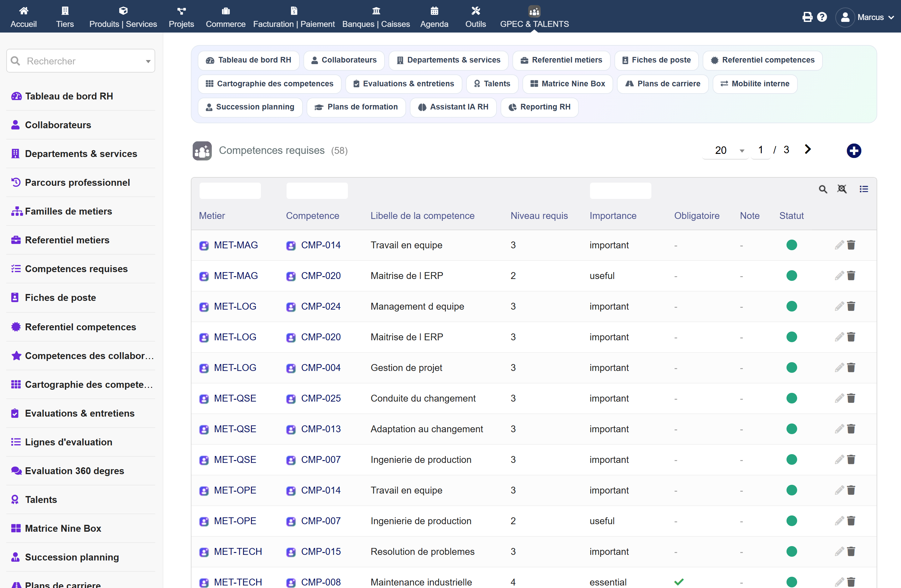Delete the MET-QSE CMP-013 row
The height and width of the screenshot is (588, 901).
pos(851,429)
